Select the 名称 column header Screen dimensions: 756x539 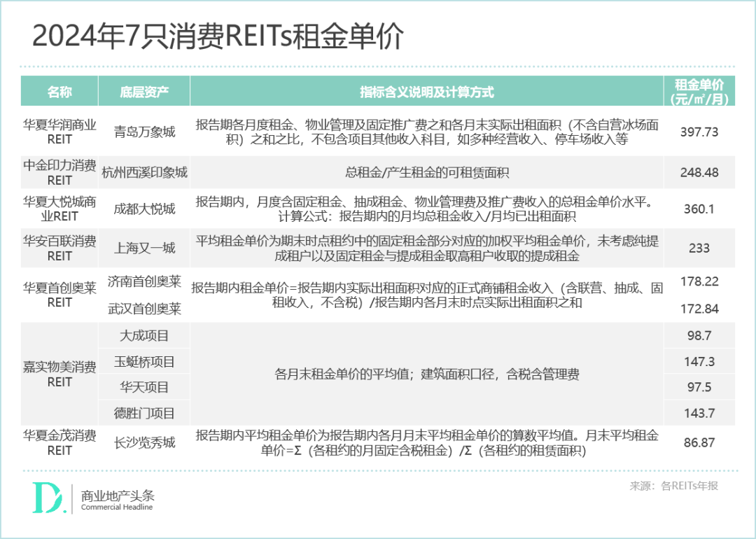[59, 91]
